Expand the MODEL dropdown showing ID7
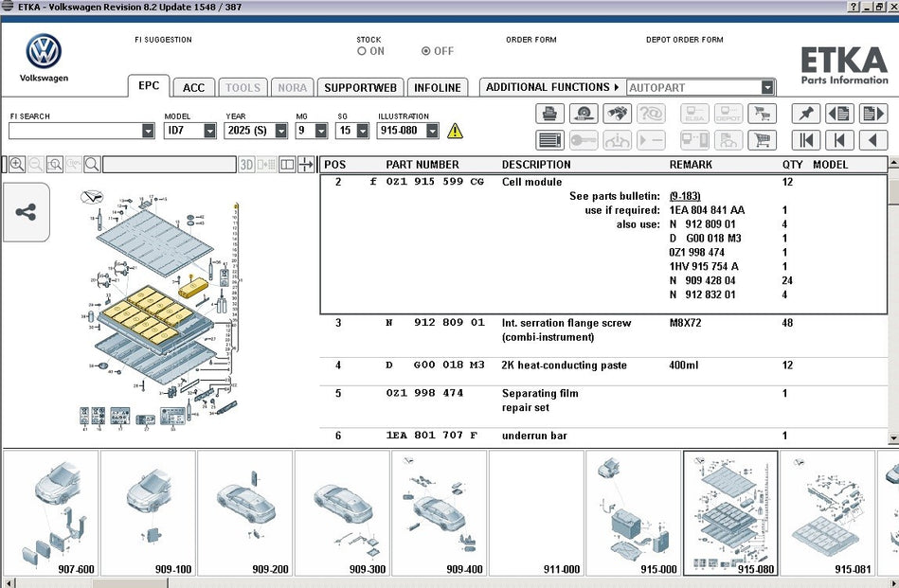 pyautogui.click(x=209, y=131)
